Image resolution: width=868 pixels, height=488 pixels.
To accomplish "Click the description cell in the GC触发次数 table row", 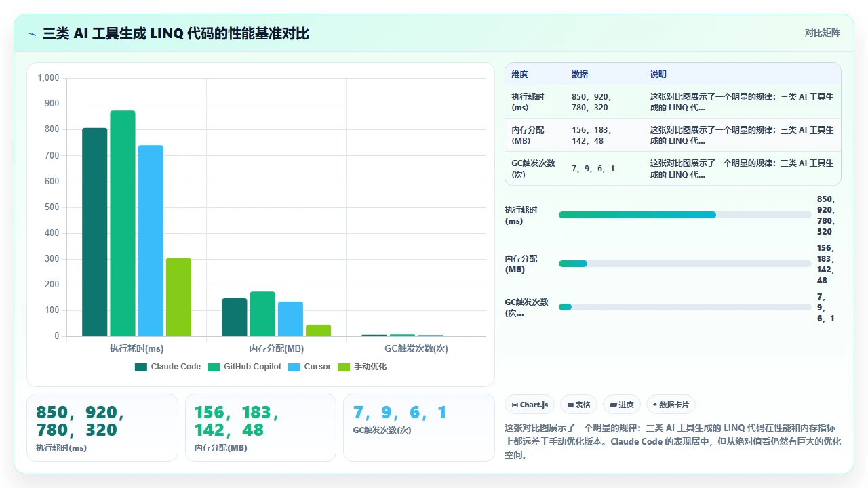I will click(742, 169).
